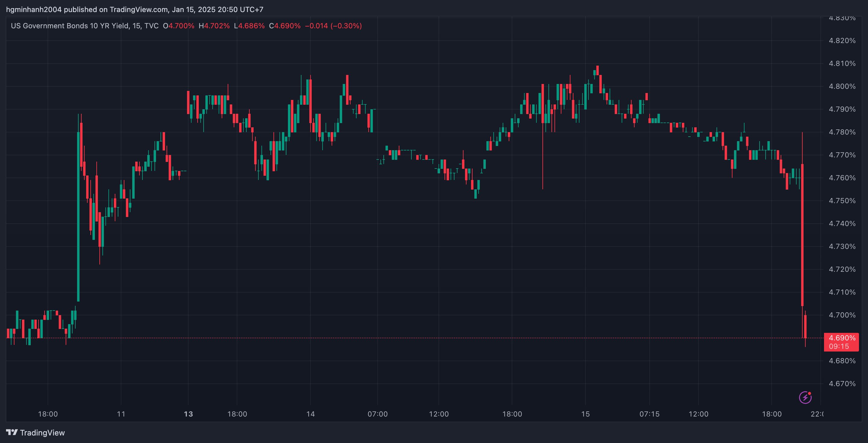Click the 4.800% price axis label

tap(842, 86)
